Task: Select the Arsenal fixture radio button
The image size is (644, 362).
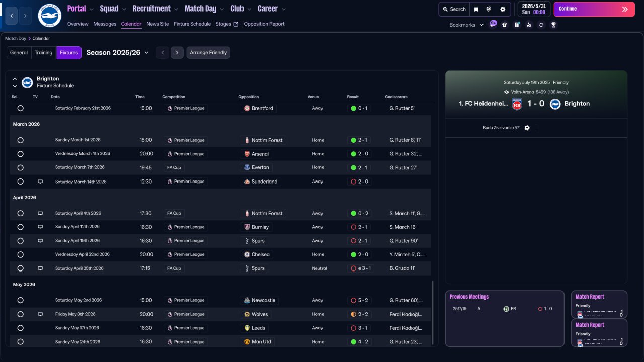Action: coord(20,154)
